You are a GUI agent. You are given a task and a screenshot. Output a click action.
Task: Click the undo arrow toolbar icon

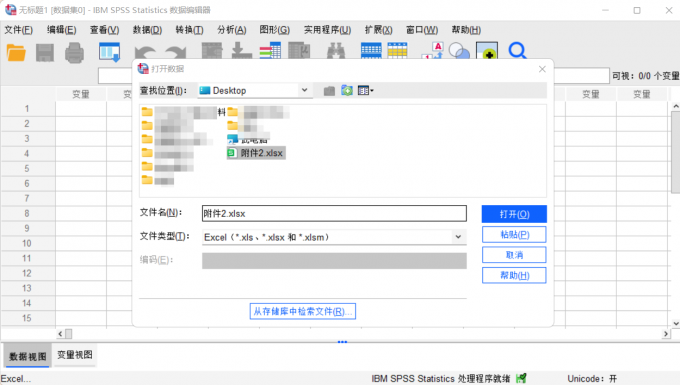point(145,53)
